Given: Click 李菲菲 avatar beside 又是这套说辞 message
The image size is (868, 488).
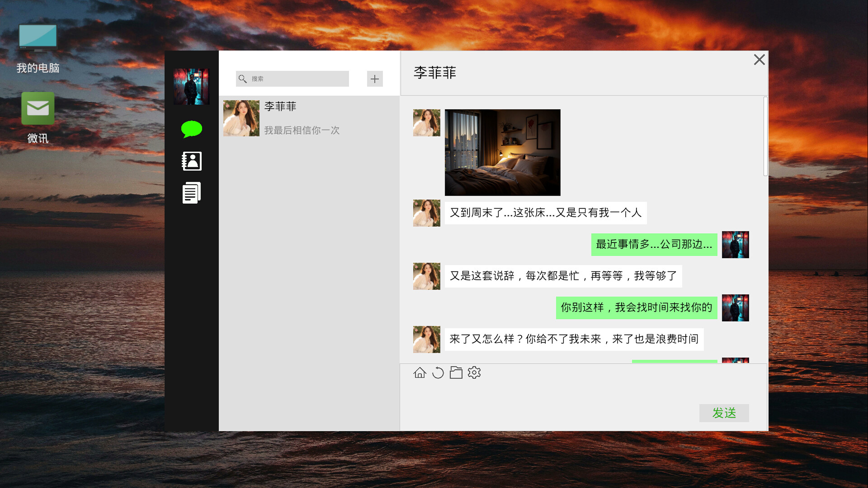Looking at the screenshot, I should coord(427,277).
